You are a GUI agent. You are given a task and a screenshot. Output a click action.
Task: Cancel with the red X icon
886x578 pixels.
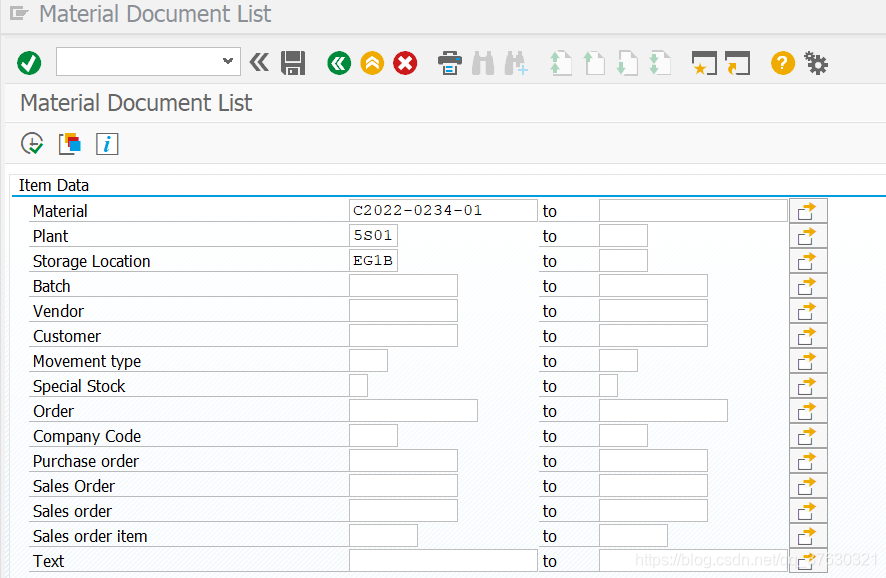click(405, 63)
